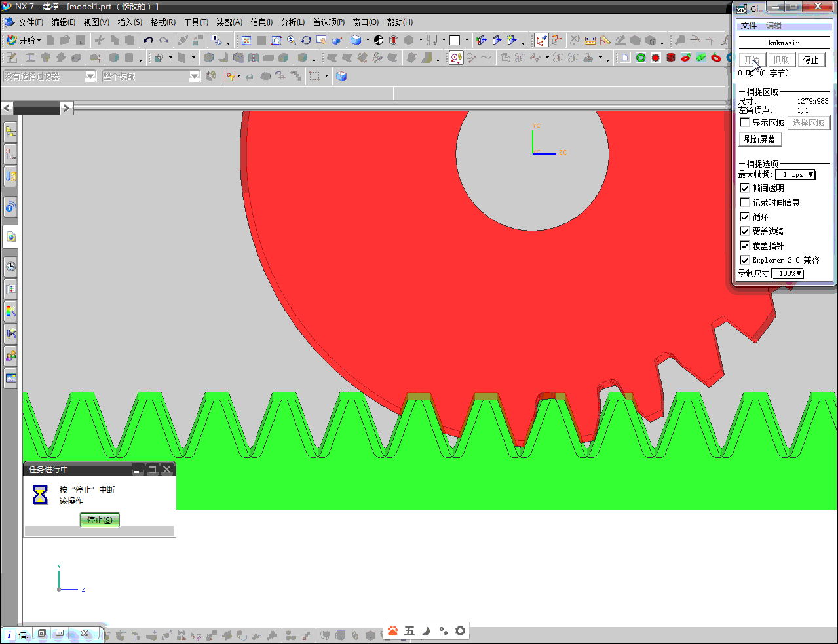Click the 停止 button in GIF recorder
The image size is (838, 644).
pos(811,60)
